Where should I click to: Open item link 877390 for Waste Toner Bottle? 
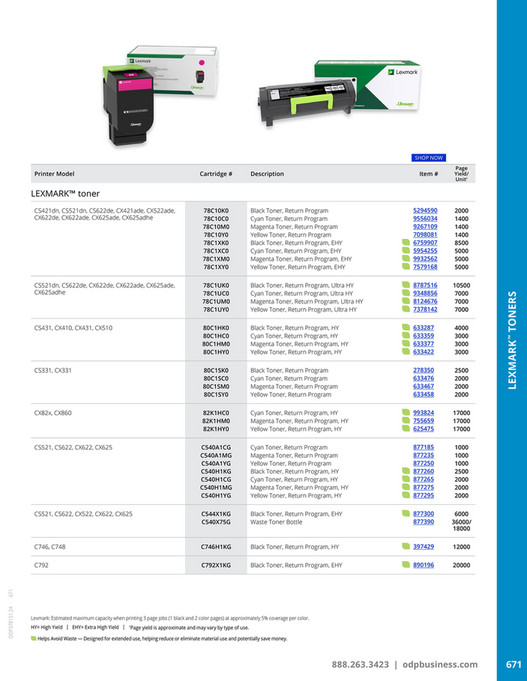(423, 522)
